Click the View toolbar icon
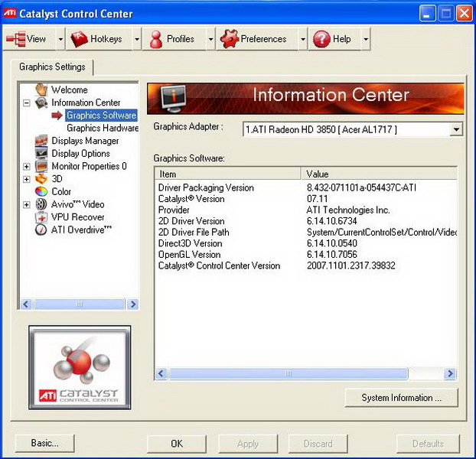 tap(16, 39)
